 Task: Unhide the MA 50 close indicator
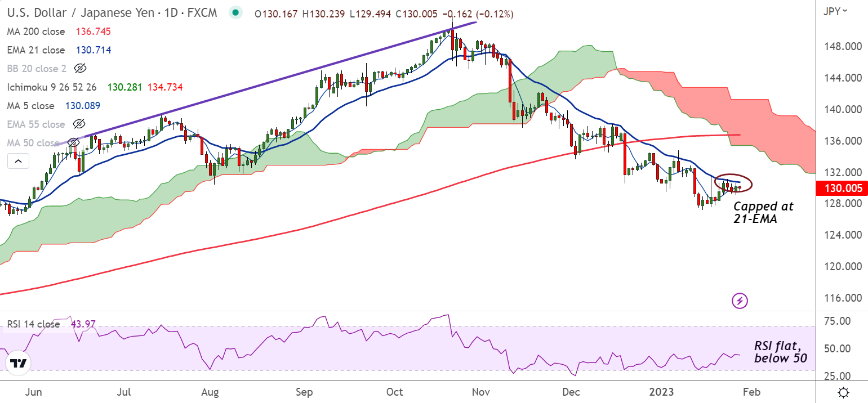[72, 142]
